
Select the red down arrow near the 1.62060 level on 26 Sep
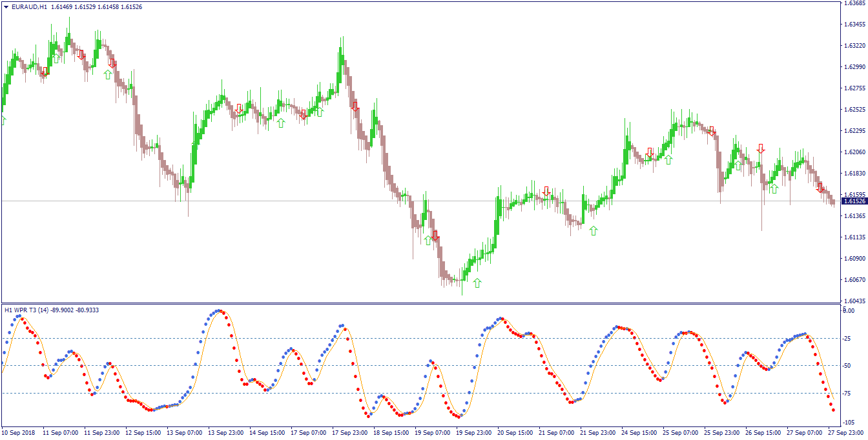coord(761,148)
